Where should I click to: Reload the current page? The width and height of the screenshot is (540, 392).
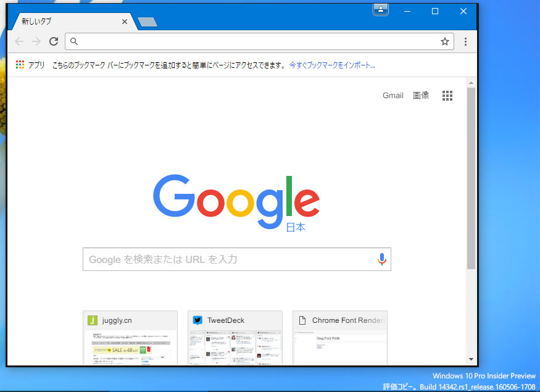[x=54, y=42]
